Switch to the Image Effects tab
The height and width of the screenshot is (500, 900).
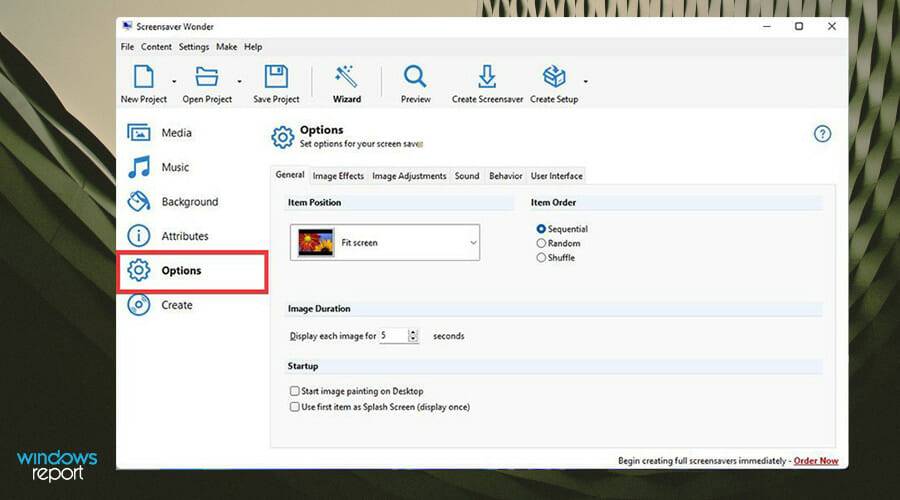338,176
